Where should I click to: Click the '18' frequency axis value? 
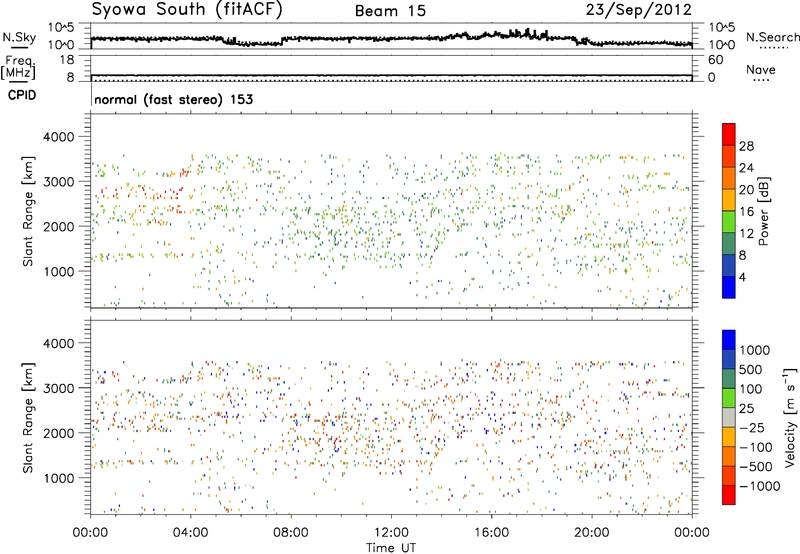[x=67, y=60]
